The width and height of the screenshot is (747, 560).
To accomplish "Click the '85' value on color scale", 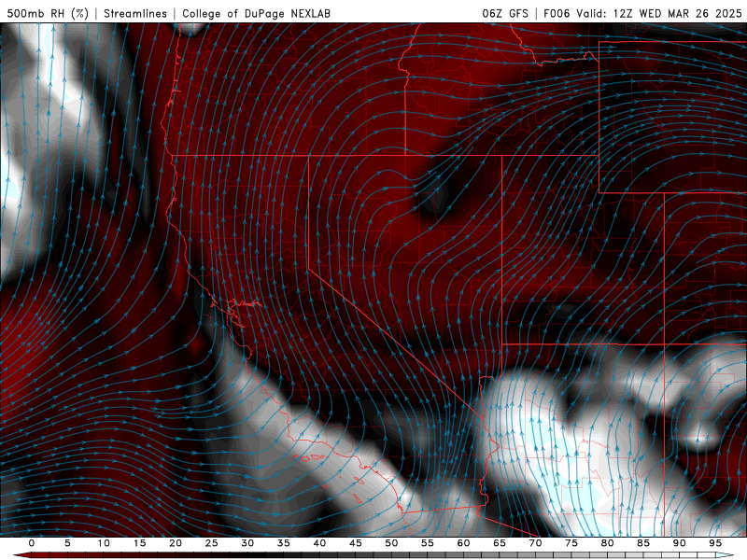I will pos(643,543).
